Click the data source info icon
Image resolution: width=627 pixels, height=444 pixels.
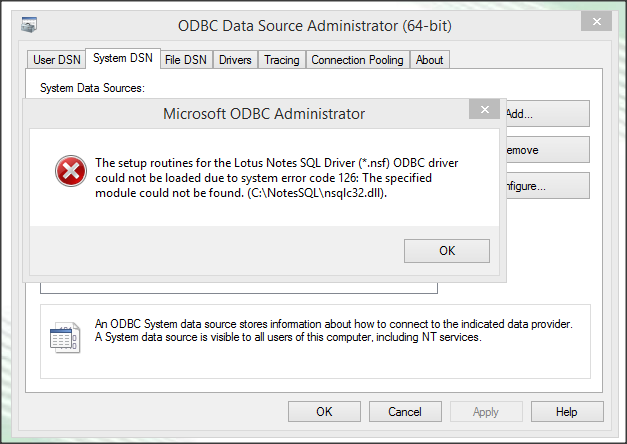pyautogui.click(x=64, y=336)
